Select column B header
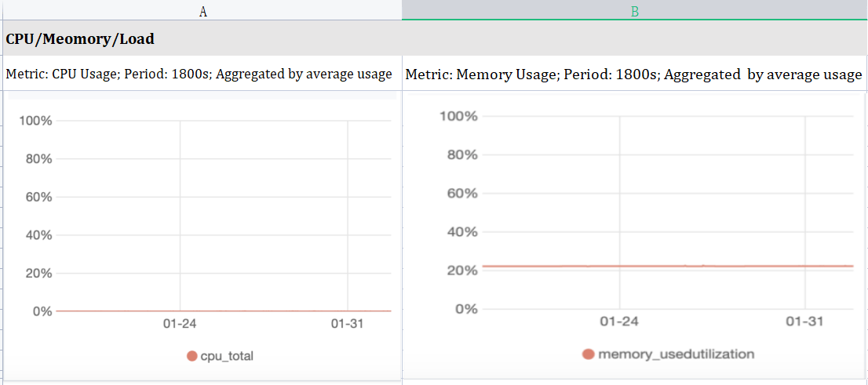Screen dimensions: 868x385 [x=634, y=10]
